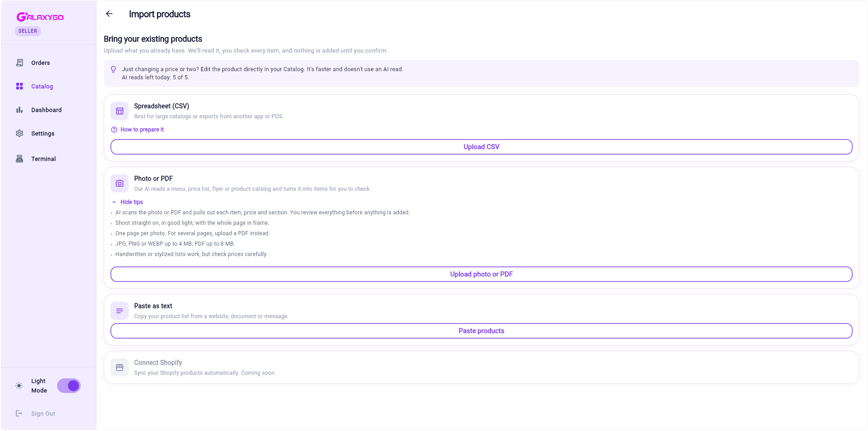This screenshot has height=431, width=868.
Task: Click the Settings gear icon
Action: coord(19,133)
